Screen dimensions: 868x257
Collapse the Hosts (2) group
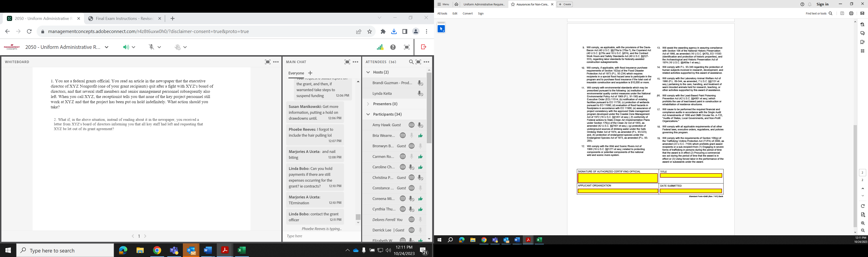[368, 72]
